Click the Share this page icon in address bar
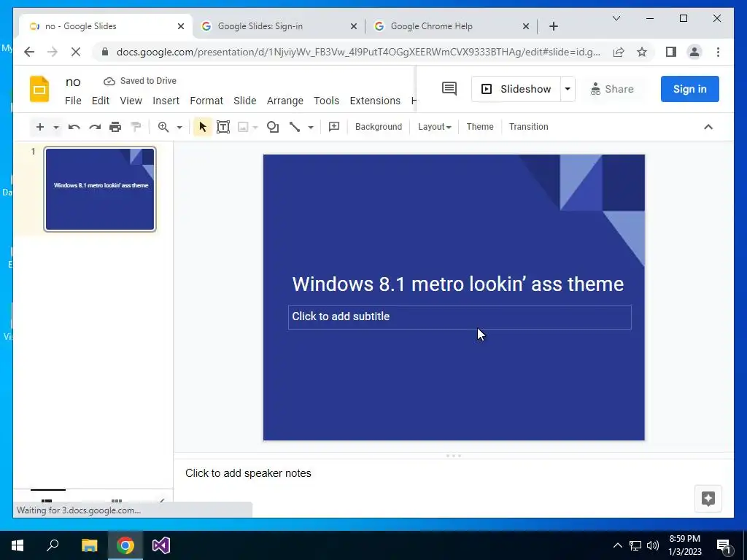This screenshot has height=560, width=747. pos(619,52)
